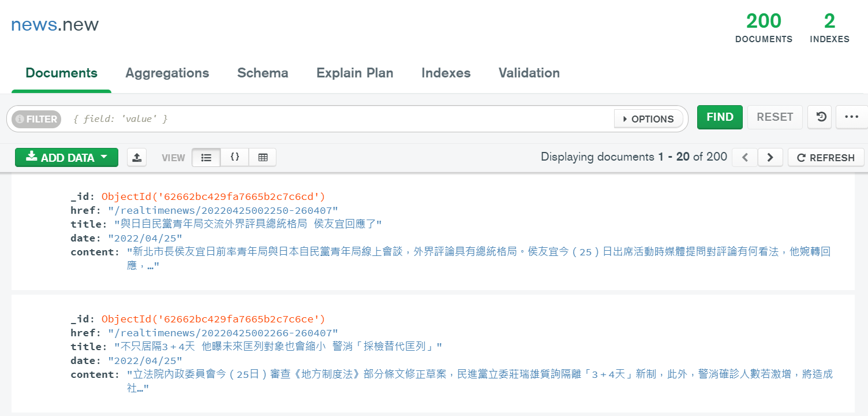Open the Indexes tab
The height and width of the screenshot is (416, 868).
click(446, 73)
